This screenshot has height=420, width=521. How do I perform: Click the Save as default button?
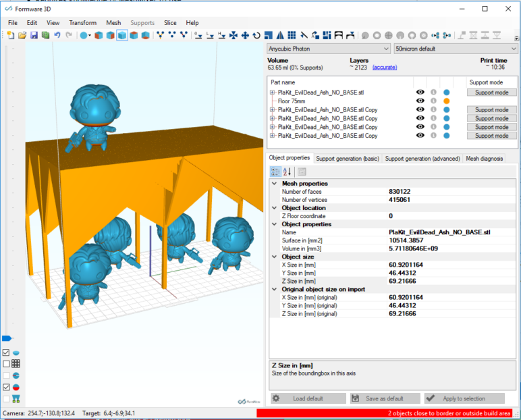pyautogui.click(x=385, y=398)
